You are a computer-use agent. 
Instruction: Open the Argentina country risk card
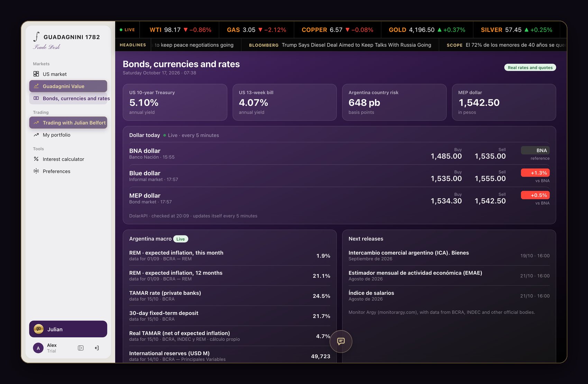pyautogui.click(x=394, y=102)
